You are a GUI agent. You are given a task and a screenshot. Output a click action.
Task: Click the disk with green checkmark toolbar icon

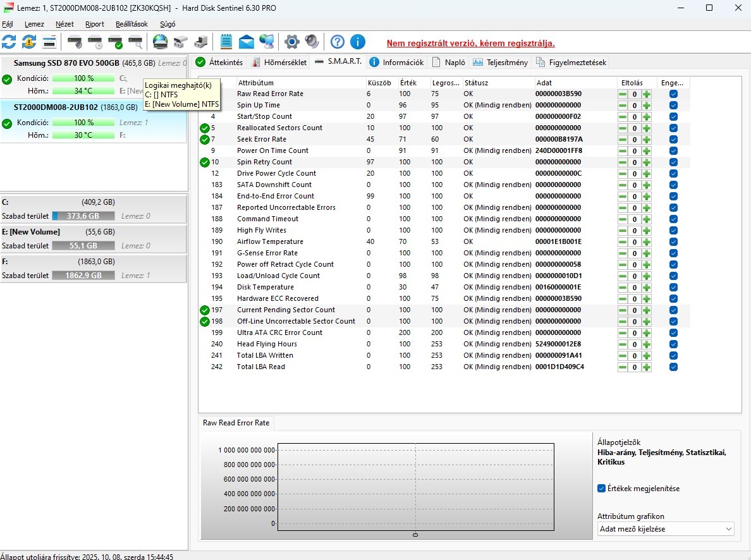point(115,42)
